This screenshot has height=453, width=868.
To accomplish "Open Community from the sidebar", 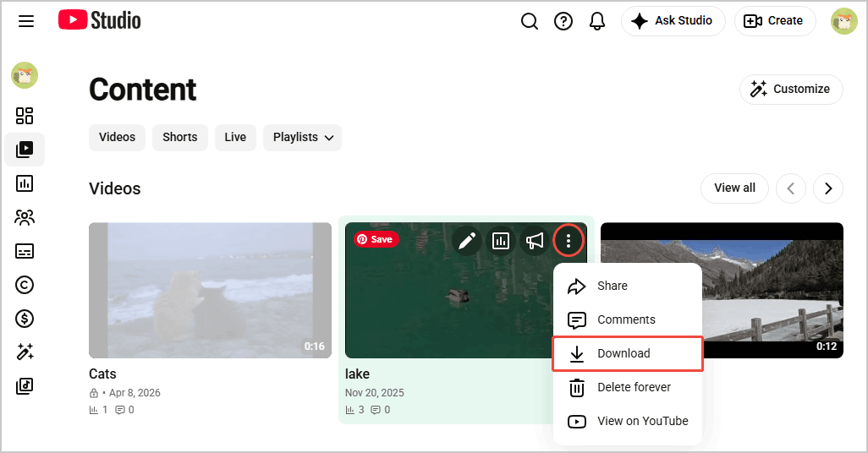I will click(25, 217).
